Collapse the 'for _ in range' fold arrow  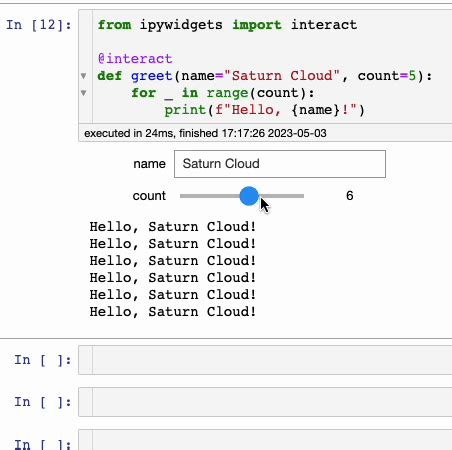[x=84, y=93]
